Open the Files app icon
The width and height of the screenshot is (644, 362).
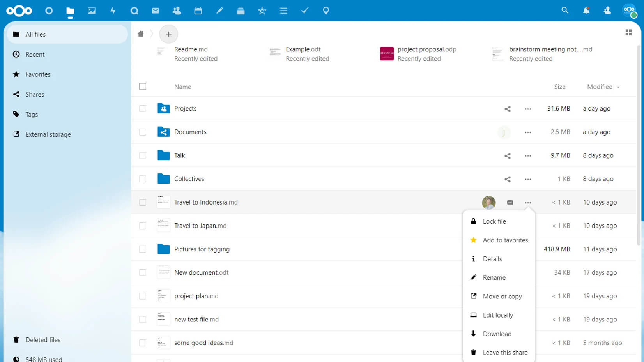[x=70, y=11]
